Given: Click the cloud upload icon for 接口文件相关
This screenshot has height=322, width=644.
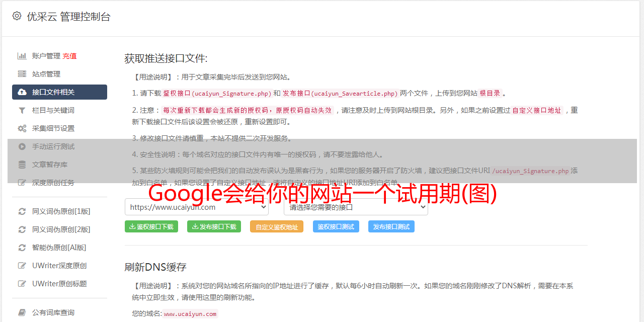Looking at the screenshot, I should click(22, 92).
